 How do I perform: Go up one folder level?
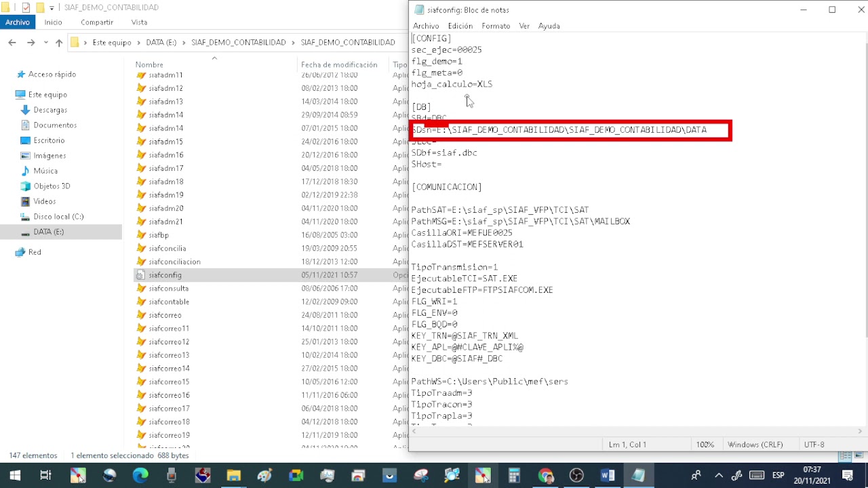(x=59, y=42)
